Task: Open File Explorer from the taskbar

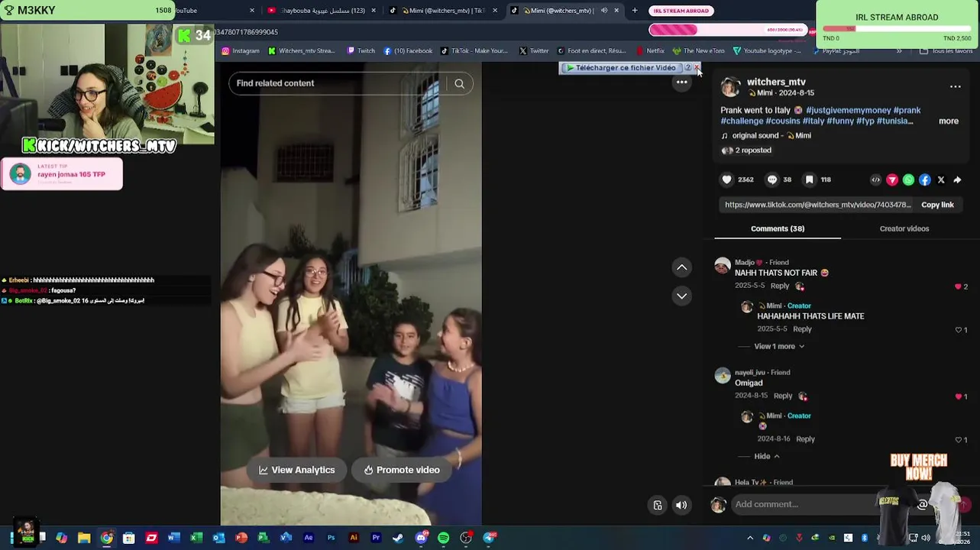Action: [x=84, y=538]
